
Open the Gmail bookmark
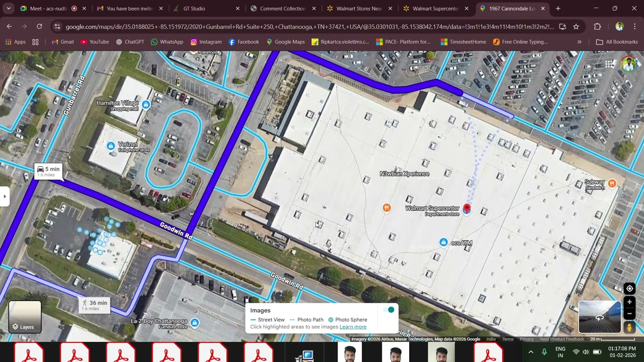62,42
